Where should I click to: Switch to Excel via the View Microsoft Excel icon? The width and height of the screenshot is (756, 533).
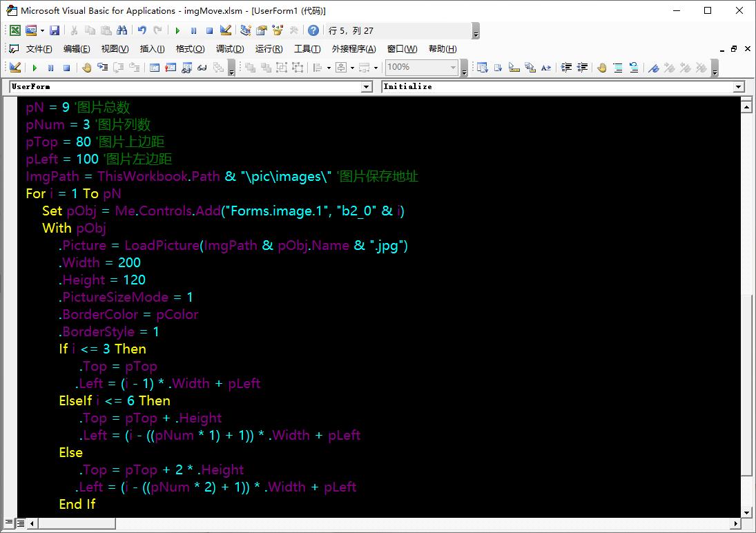[x=14, y=30]
